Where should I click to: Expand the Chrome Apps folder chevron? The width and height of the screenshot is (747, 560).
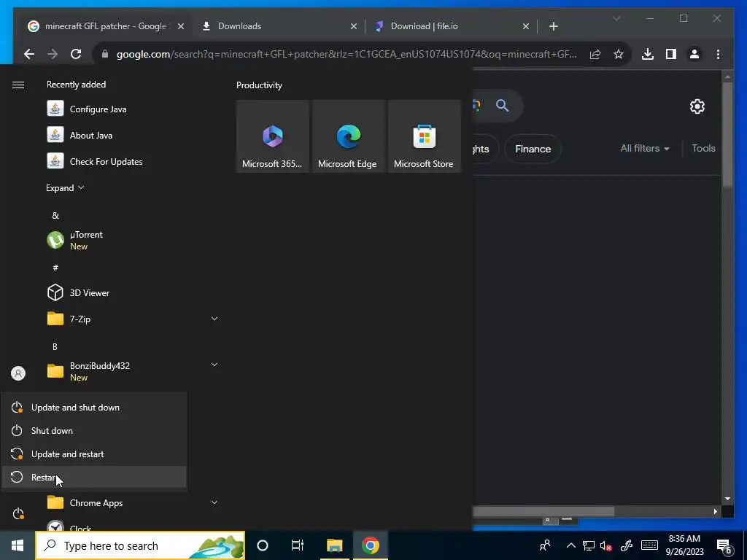tap(214, 502)
